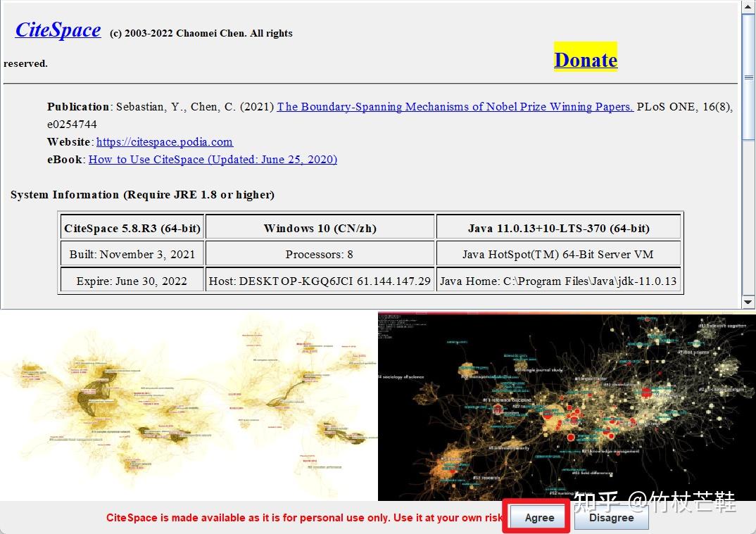Image resolution: width=756 pixels, height=534 pixels.
Task: Open the CiteSpace title link
Action: (x=58, y=30)
